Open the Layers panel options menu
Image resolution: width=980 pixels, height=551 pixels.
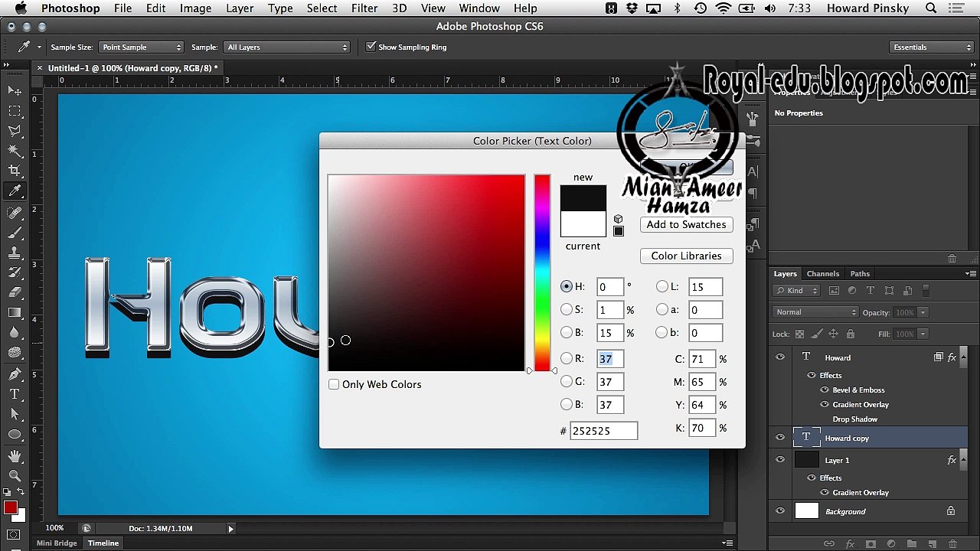click(x=971, y=273)
